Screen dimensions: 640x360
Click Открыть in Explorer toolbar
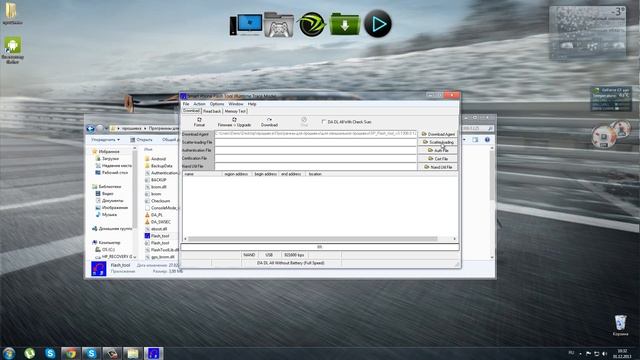click(141, 140)
